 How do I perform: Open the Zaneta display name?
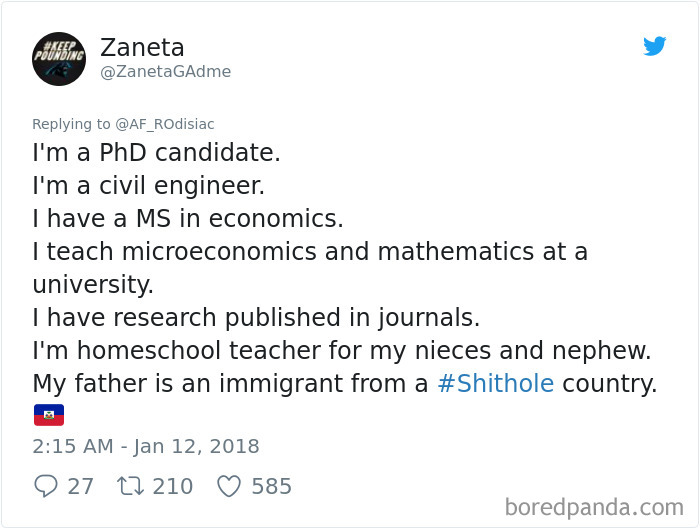(142, 47)
